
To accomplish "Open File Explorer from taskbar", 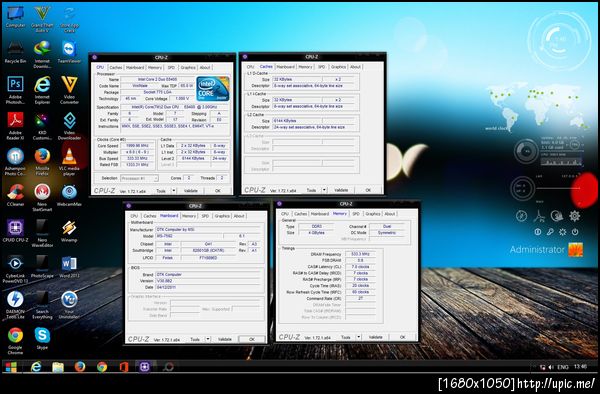I will pos(58,367).
